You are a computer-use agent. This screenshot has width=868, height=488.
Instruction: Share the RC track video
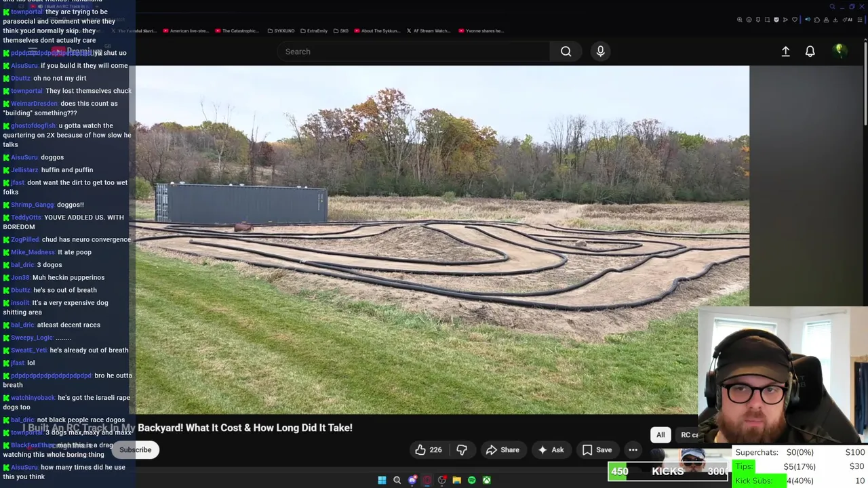502,449
